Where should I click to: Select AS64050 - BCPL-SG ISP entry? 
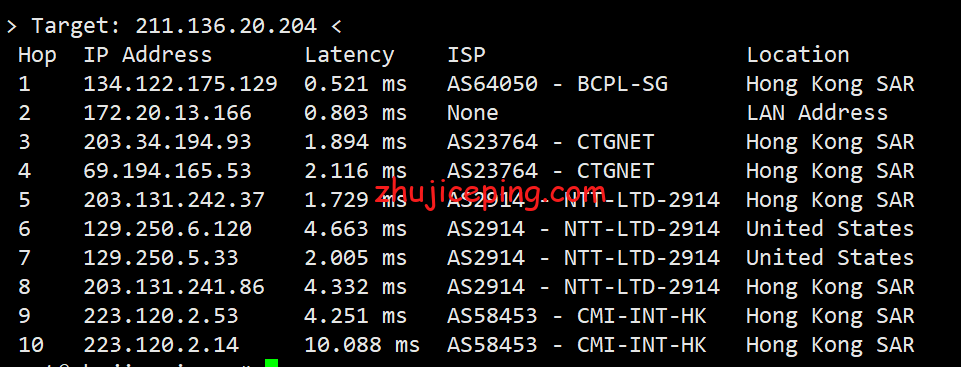tap(557, 84)
